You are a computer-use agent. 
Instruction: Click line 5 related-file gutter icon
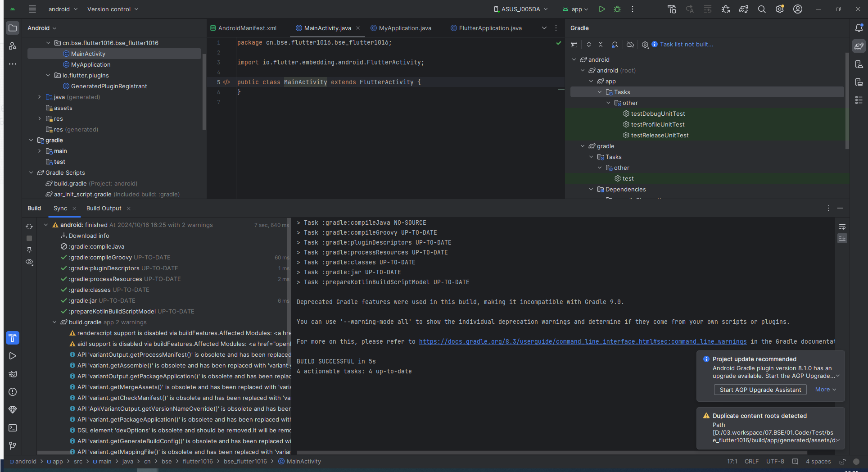pyautogui.click(x=226, y=82)
